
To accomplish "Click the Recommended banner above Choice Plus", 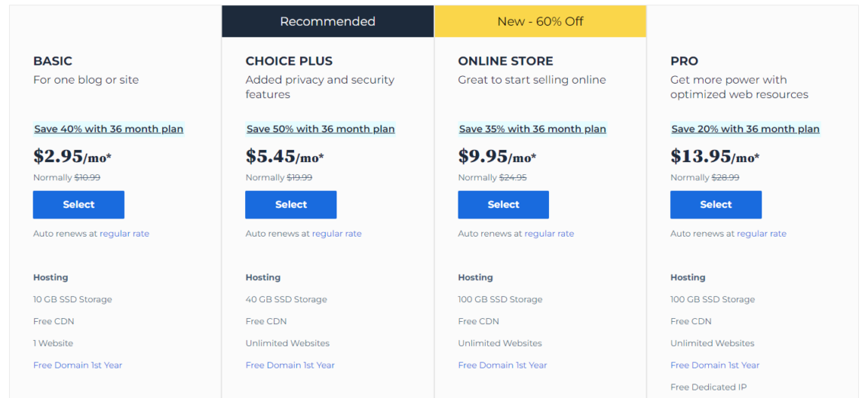I will pyautogui.click(x=327, y=21).
